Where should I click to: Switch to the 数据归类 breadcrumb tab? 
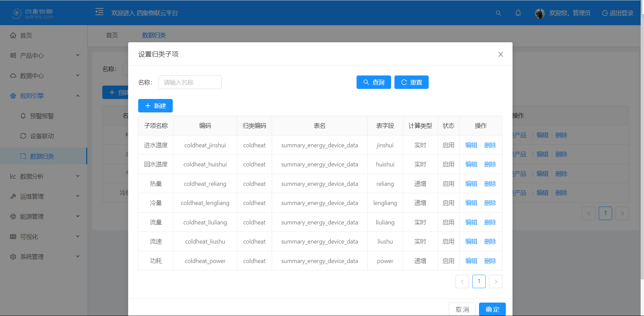154,35
